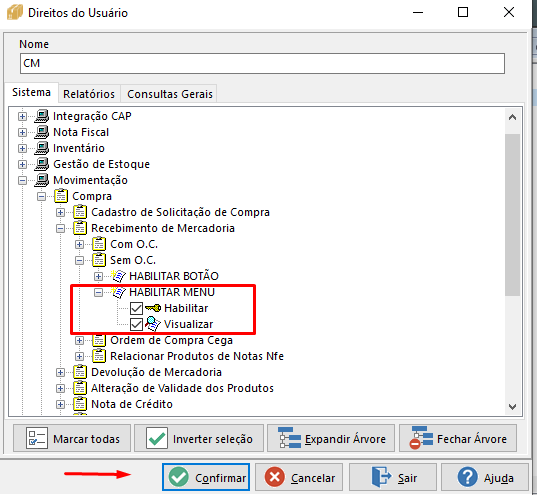
Task: Click the Alteração de Validade dos Produtos icon
Action: click(x=80, y=388)
